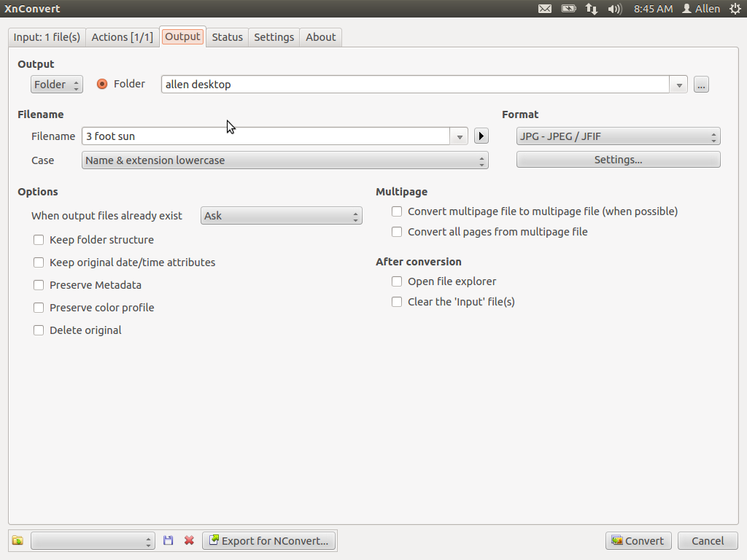The width and height of the screenshot is (747, 560).
Task: Click into the Filename text field
Action: pyautogui.click(x=266, y=136)
